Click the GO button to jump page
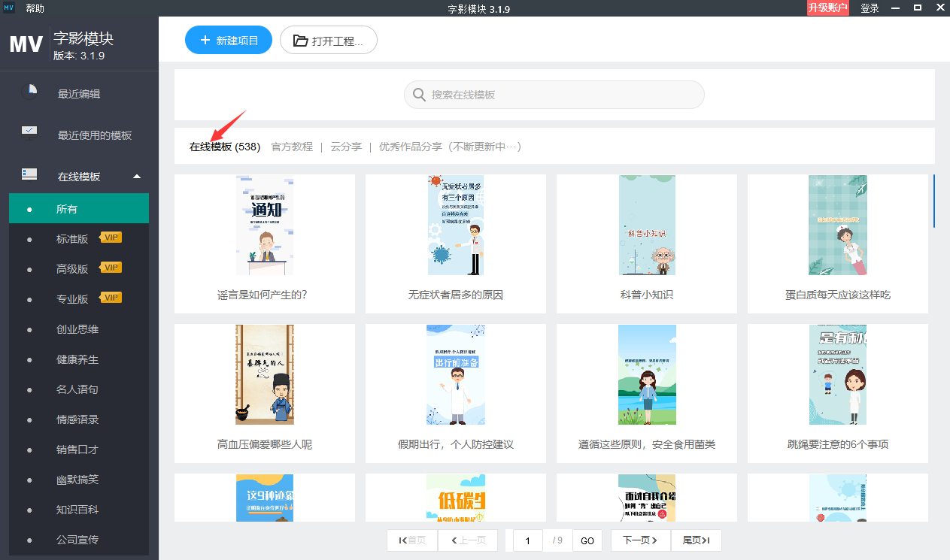The height and width of the screenshot is (560, 950). (587, 540)
